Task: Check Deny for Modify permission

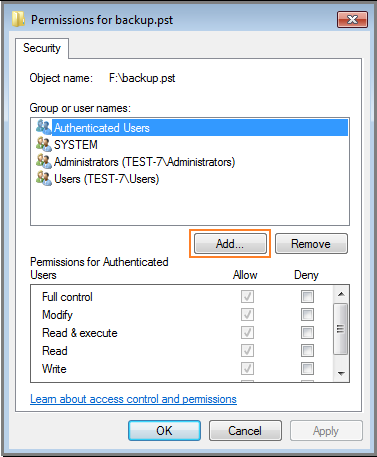Action: pos(307,314)
